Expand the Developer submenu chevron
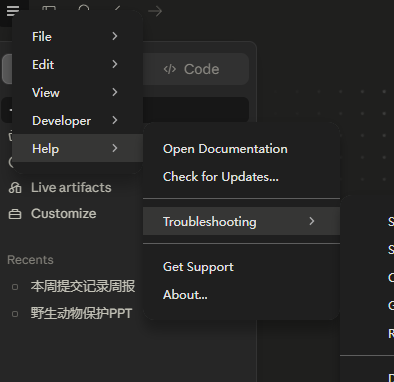Image resolution: width=394 pixels, height=382 pixels. 115,120
